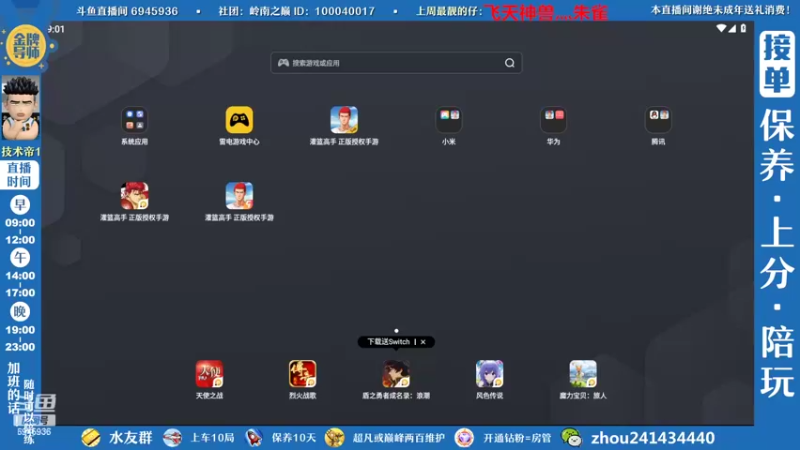The image size is (800, 450).
Task: Launch the 盾之勇者成名录：浪潮 game
Action: pyautogui.click(x=396, y=374)
